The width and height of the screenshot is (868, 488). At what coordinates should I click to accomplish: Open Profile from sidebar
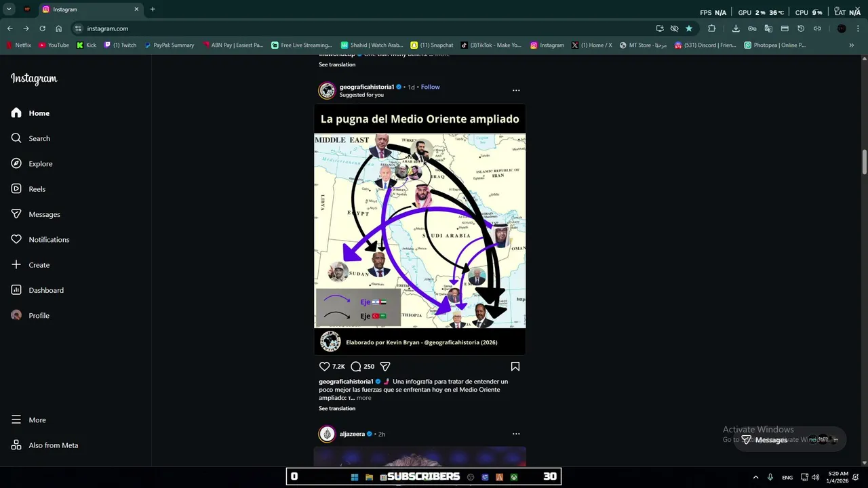[x=31, y=316]
